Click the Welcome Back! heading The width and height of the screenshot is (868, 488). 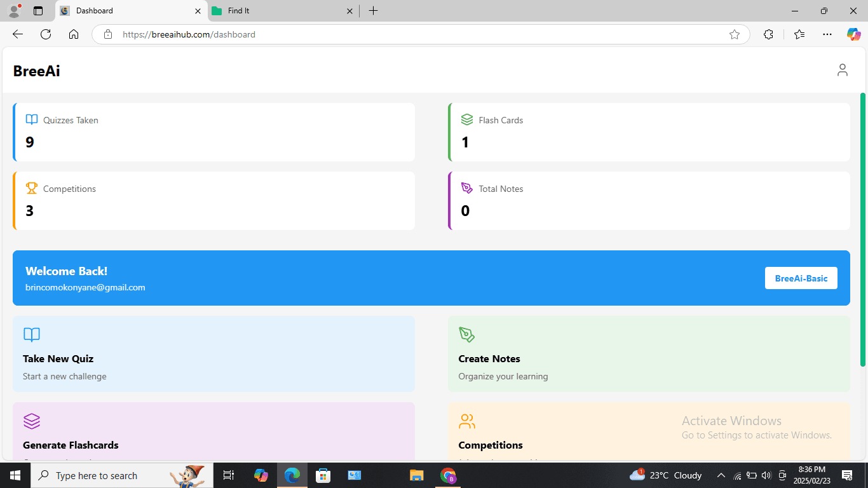67,271
